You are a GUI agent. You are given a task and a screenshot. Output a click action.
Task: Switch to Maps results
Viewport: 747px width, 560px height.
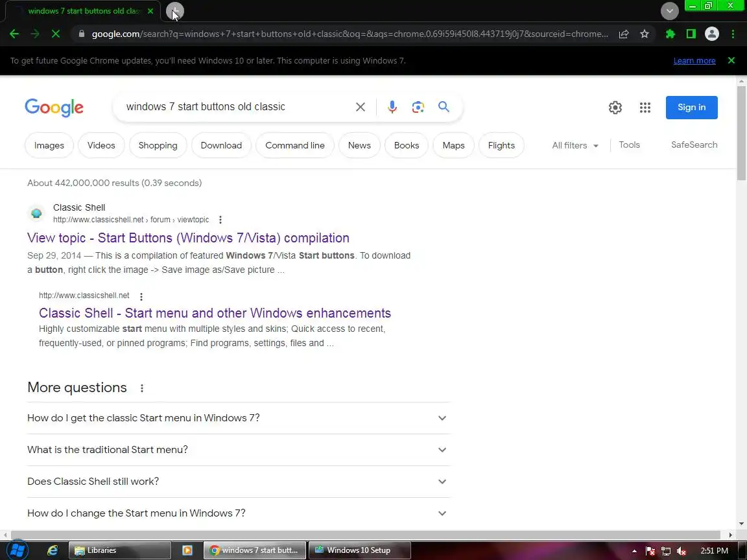tap(453, 145)
